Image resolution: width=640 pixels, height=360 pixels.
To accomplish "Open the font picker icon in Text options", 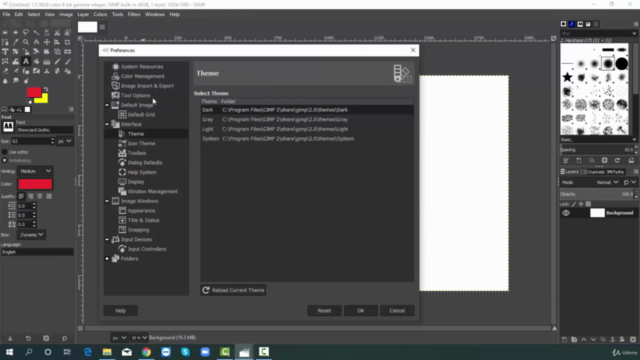I will click(8, 127).
